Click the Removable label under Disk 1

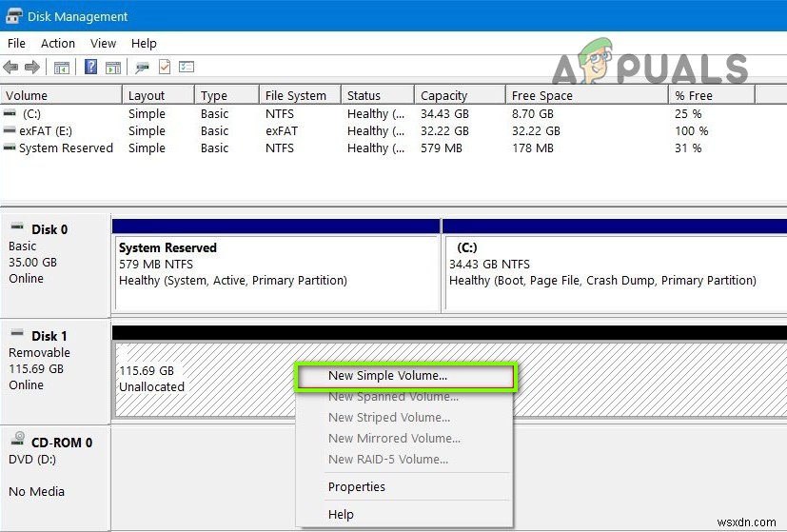(39, 353)
